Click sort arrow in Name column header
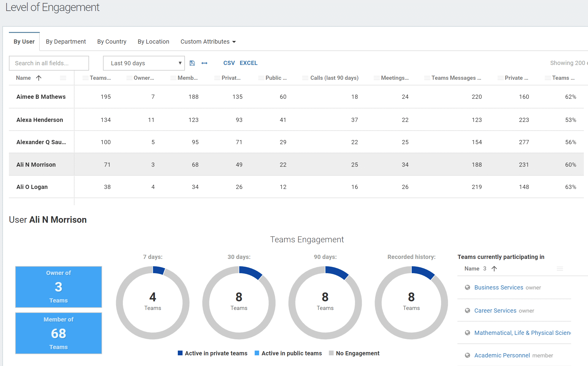 (x=39, y=78)
